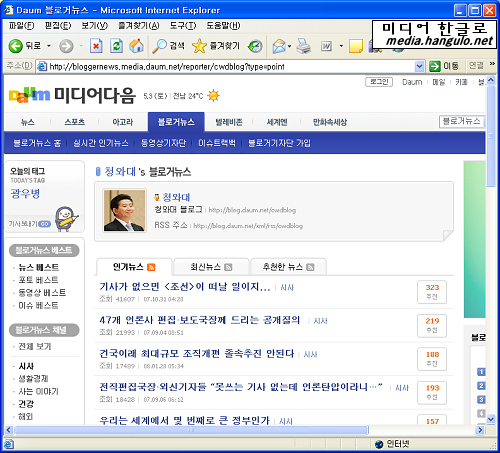Switch to the 아고라 navigation tab

pyautogui.click(x=123, y=122)
